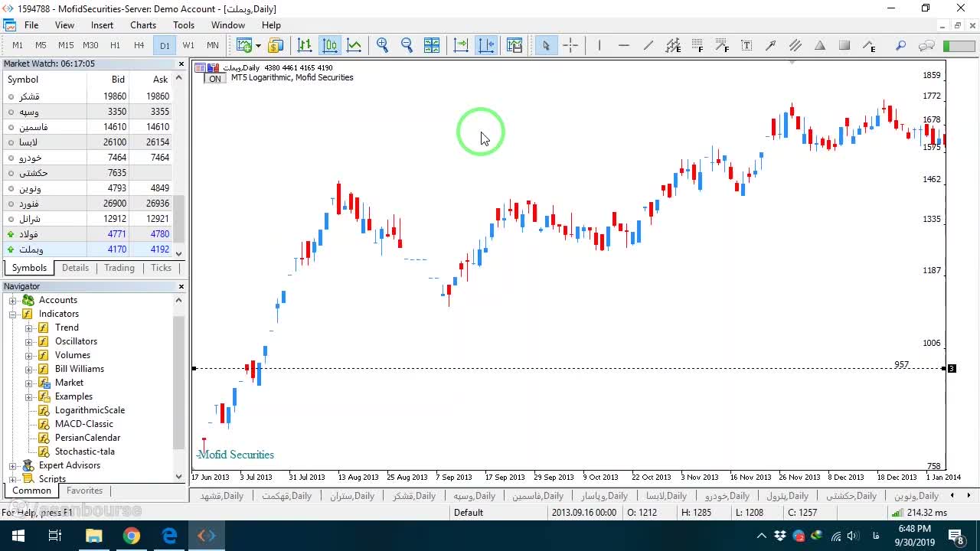Draw a vertical line tool
980x551 pixels.
599,45
